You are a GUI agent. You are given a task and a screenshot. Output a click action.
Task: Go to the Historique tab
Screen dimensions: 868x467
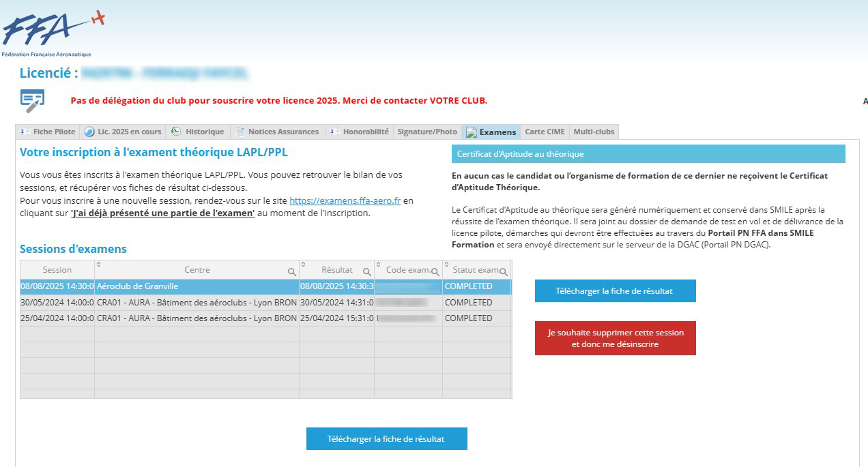[198, 132]
